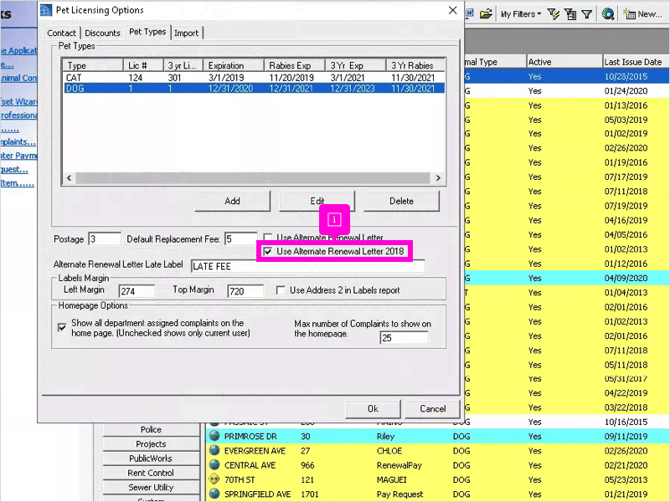670x502 pixels.
Task: Toggle Show all department assigned complaints checkbox
Action: pyautogui.click(x=62, y=327)
